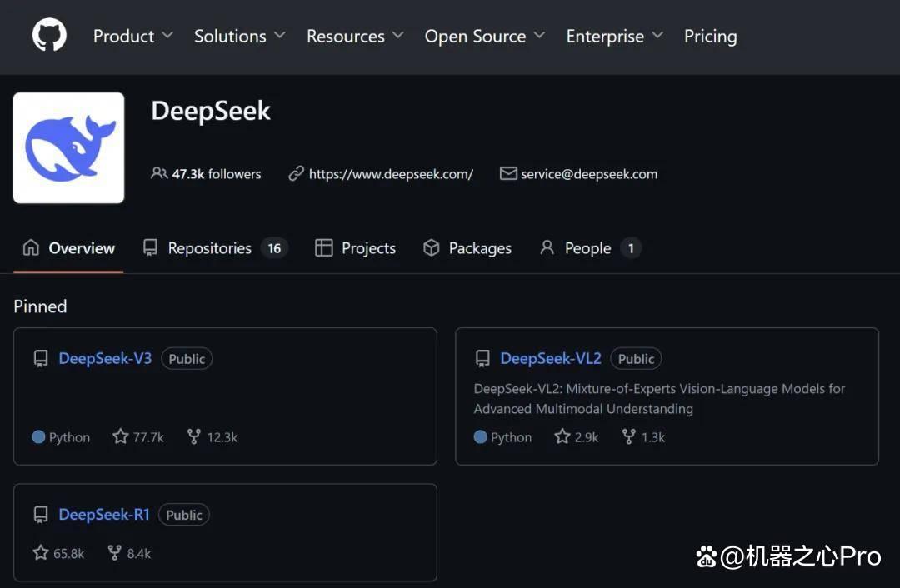Switch to the Repositories tab
This screenshot has height=588, width=900.
click(x=215, y=248)
